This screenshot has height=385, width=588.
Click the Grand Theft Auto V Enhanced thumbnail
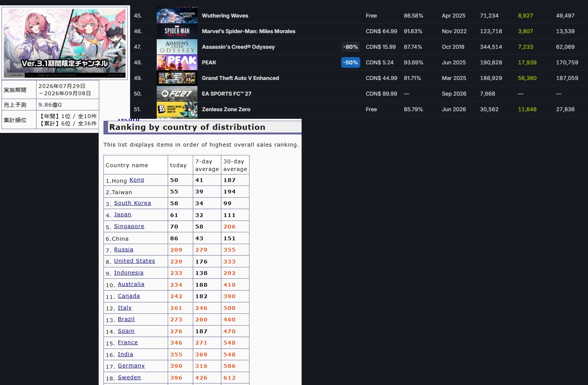tap(177, 78)
